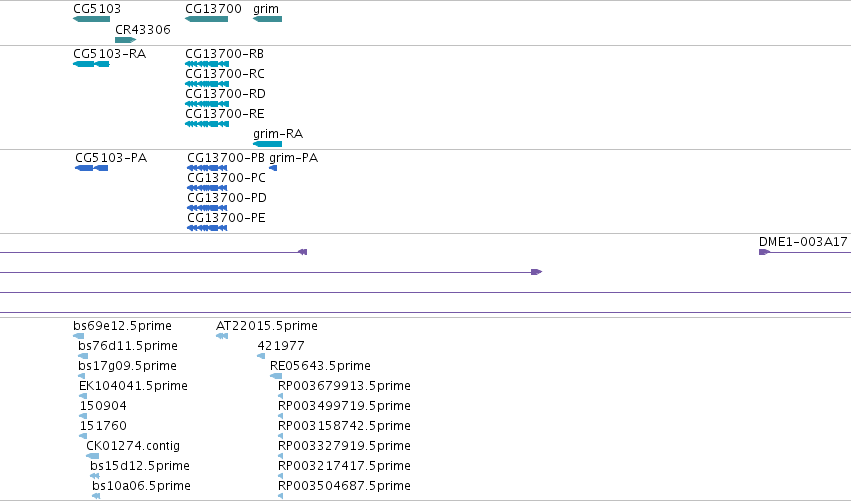Viewport: 851px width, 501px height.
Task: Click the CG5103-RA label
Action: (x=110, y=54)
